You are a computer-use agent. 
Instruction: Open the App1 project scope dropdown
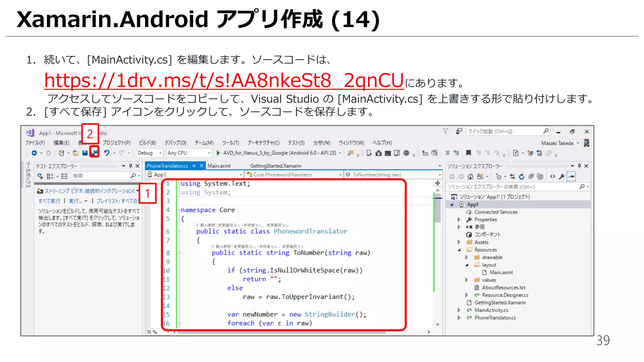[x=195, y=175]
